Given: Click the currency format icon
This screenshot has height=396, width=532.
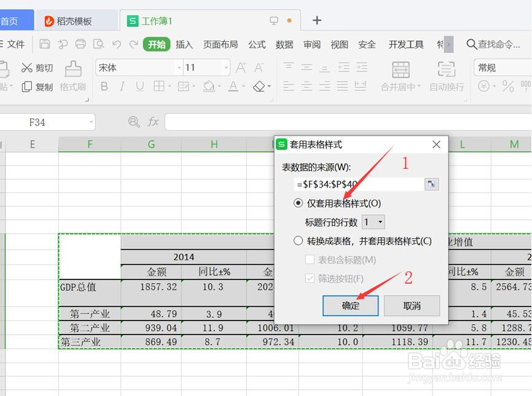Looking at the screenshot, I should pyautogui.click(x=483, y=87).
